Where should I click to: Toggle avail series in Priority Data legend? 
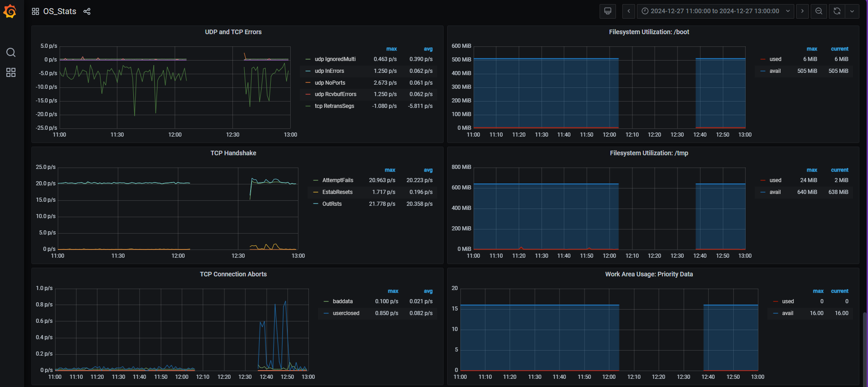pos(787,313)
